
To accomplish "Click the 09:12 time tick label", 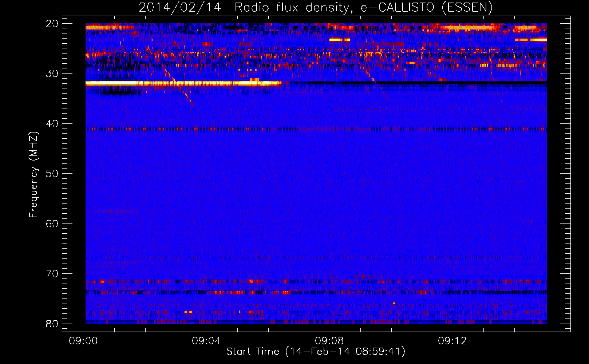I will pos(452,341).
